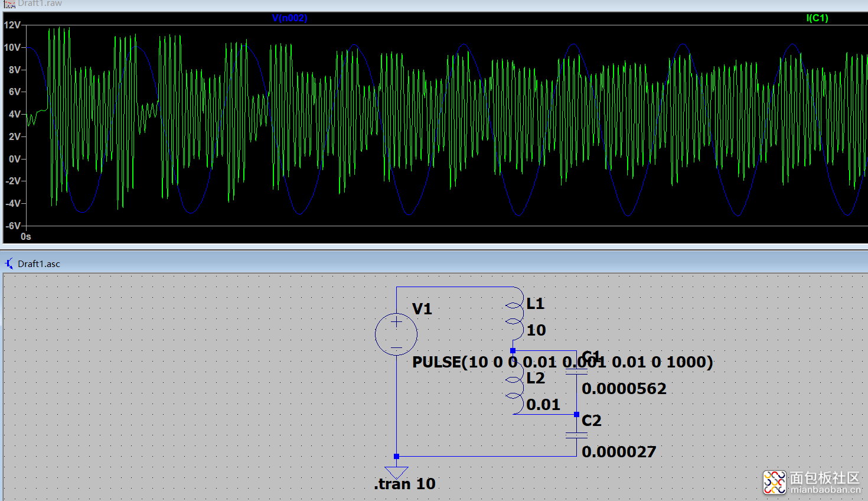Click the C2 value 0.000027

619,452
